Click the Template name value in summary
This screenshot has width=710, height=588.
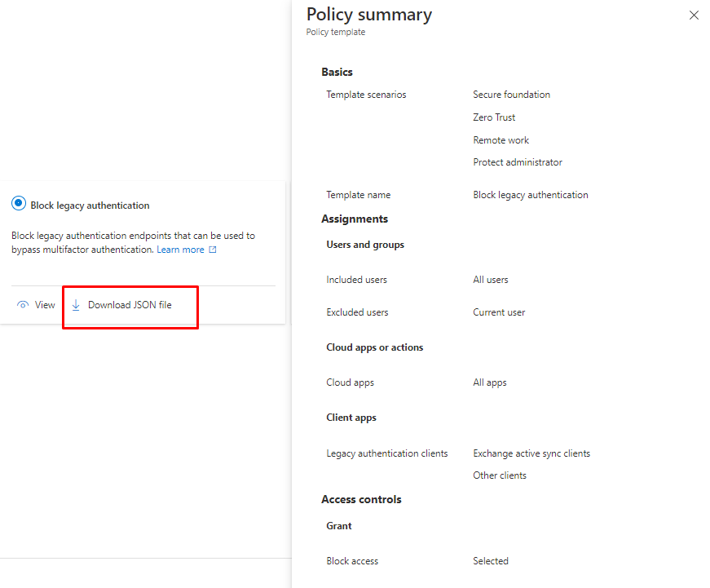(x=530, y=195)
